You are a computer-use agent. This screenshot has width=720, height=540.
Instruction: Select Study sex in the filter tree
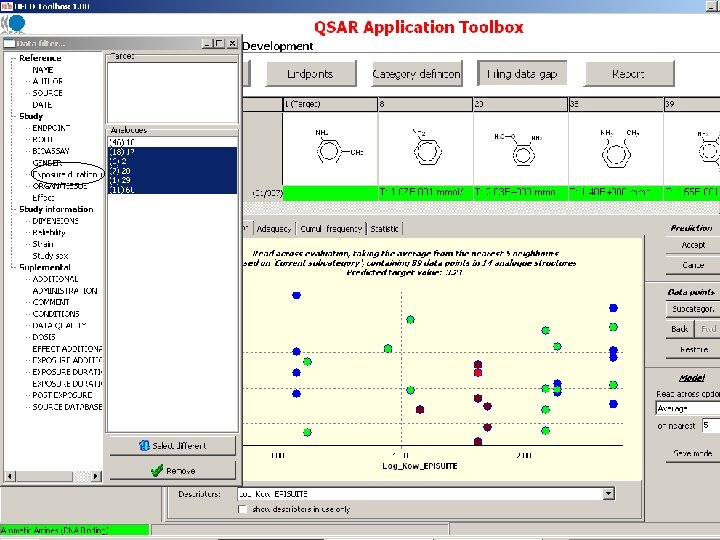50,256
